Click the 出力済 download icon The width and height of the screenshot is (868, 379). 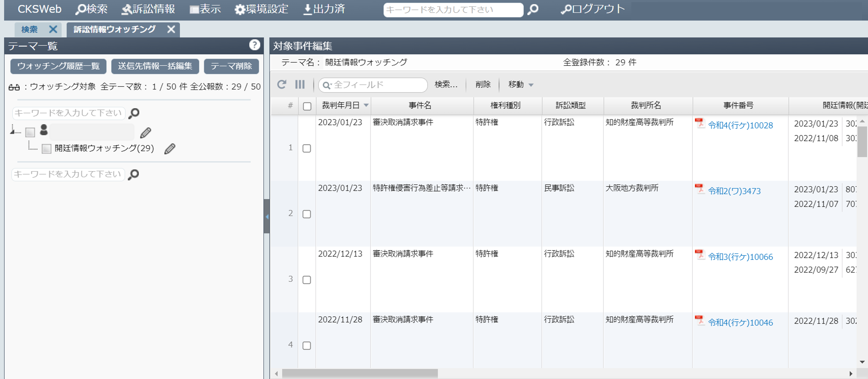click(x=307, y=9)
